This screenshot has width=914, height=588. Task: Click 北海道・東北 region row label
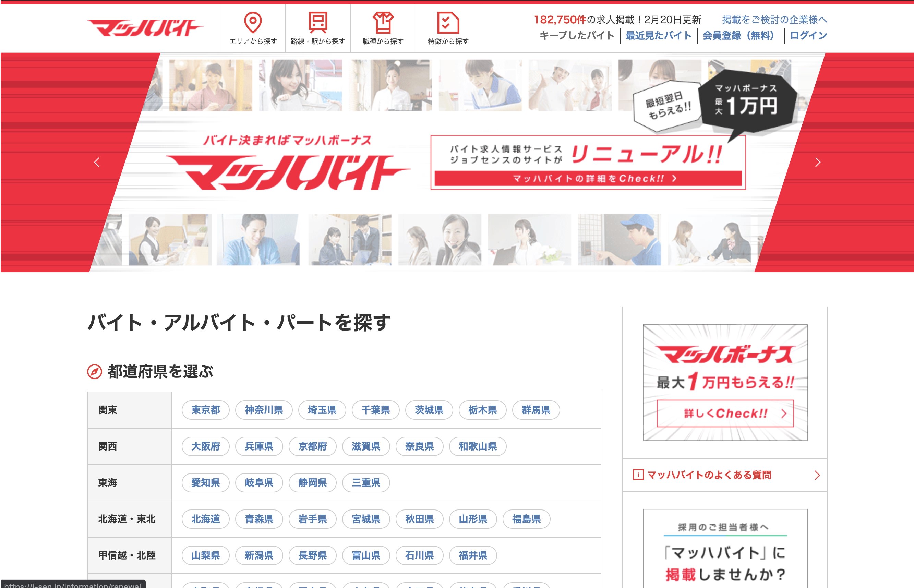(127, 519)
